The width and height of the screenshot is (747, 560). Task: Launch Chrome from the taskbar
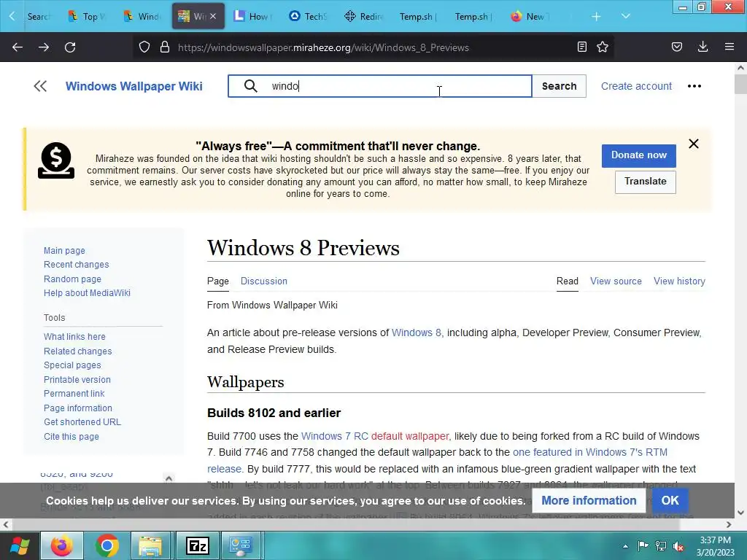(x=107, y=545)
